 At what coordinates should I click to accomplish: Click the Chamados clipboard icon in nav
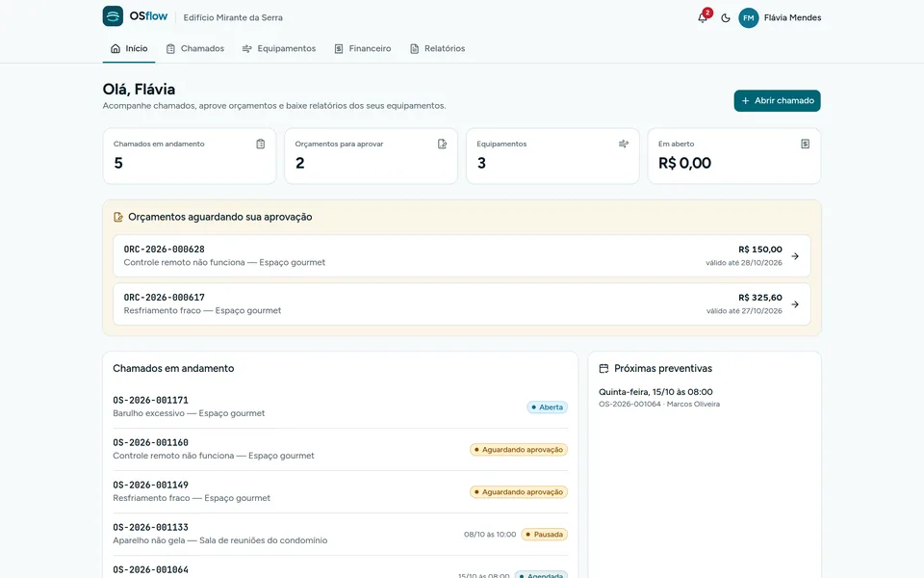pyautogui.click(x=170, y=48)
